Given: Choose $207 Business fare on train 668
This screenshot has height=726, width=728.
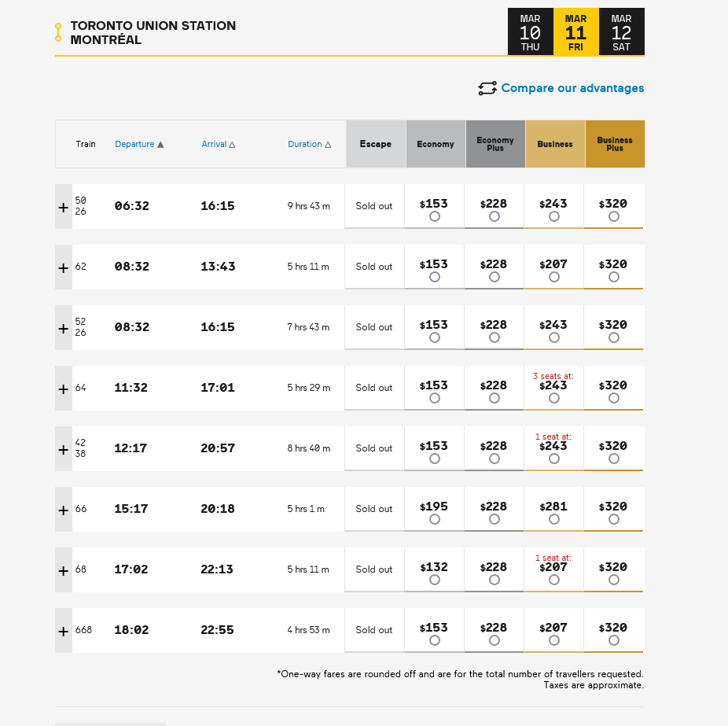Looking at the screenshot, I should 554,640.
